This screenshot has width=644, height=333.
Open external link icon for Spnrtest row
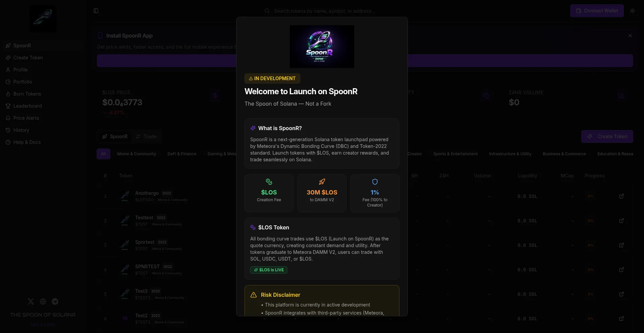621,245
